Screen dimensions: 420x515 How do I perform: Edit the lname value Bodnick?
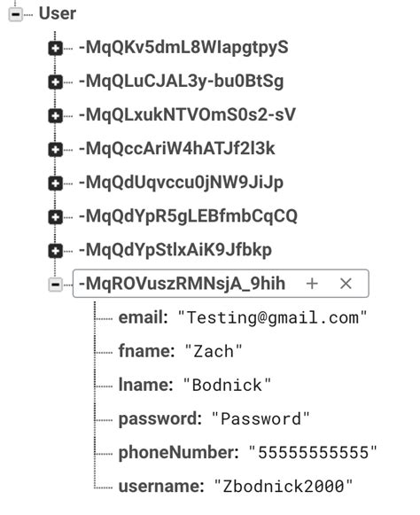(227, 385)
